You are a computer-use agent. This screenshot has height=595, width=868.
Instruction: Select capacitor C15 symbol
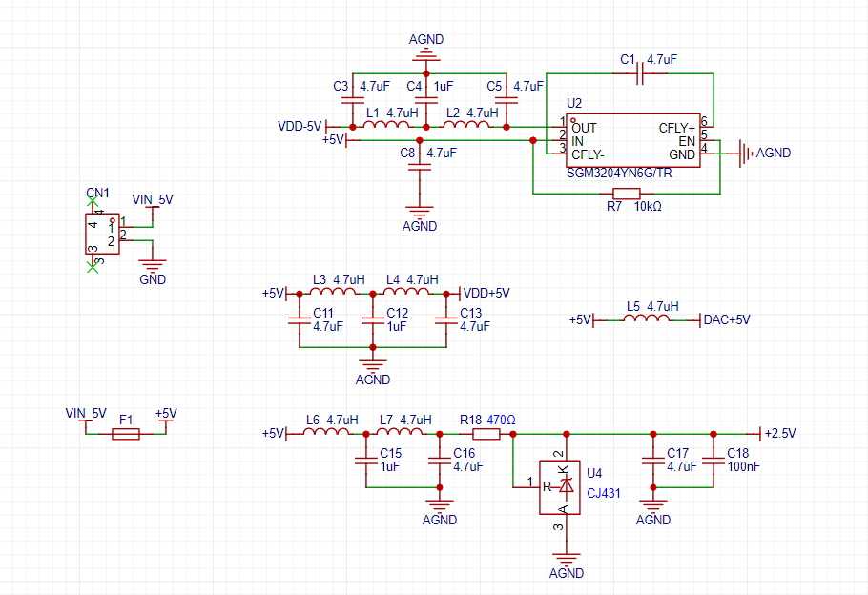(x=366, y=461)
